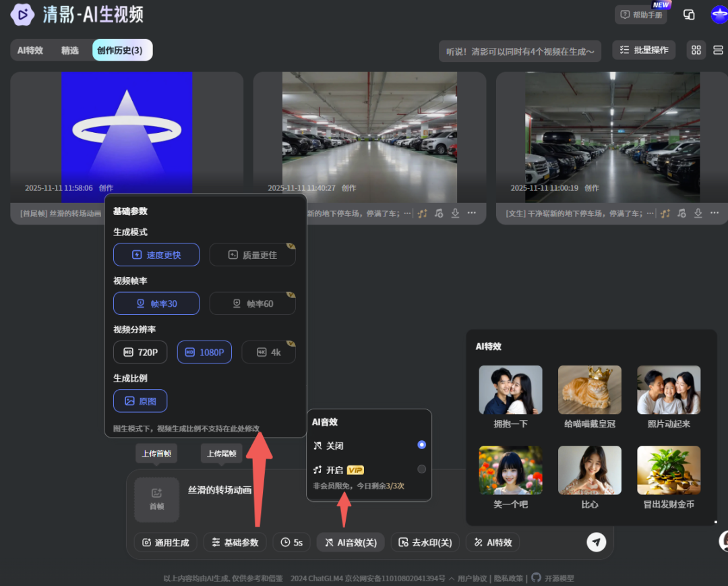Switch to the AI特效 tab

pos(30,51)
